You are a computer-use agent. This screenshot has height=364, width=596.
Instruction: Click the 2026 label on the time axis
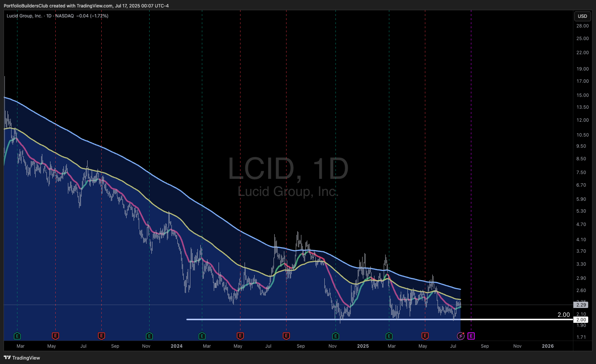coord(548,346)
